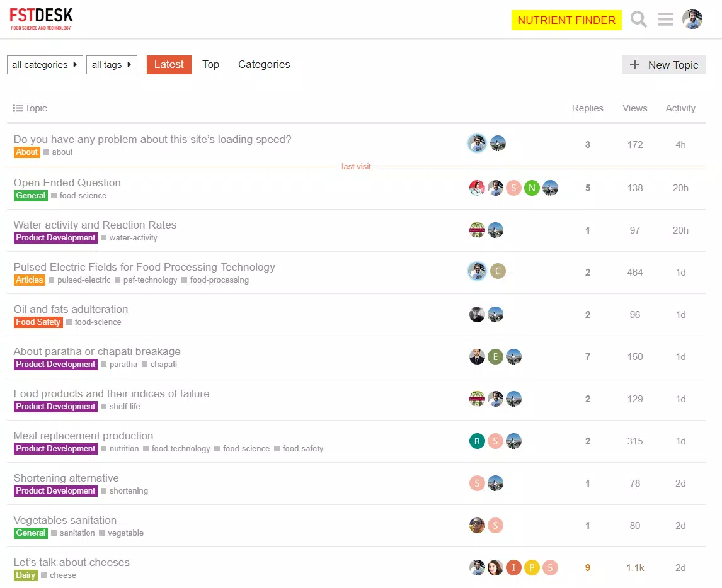Screen dimensions: 722x588
Task: Click the 'pef-technology' tag
Action: click(150, 280)
